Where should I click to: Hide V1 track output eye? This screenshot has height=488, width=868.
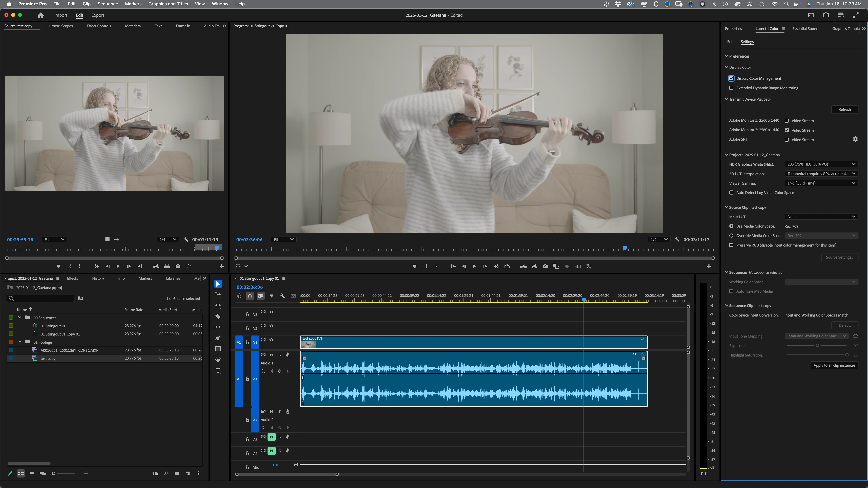271,340
